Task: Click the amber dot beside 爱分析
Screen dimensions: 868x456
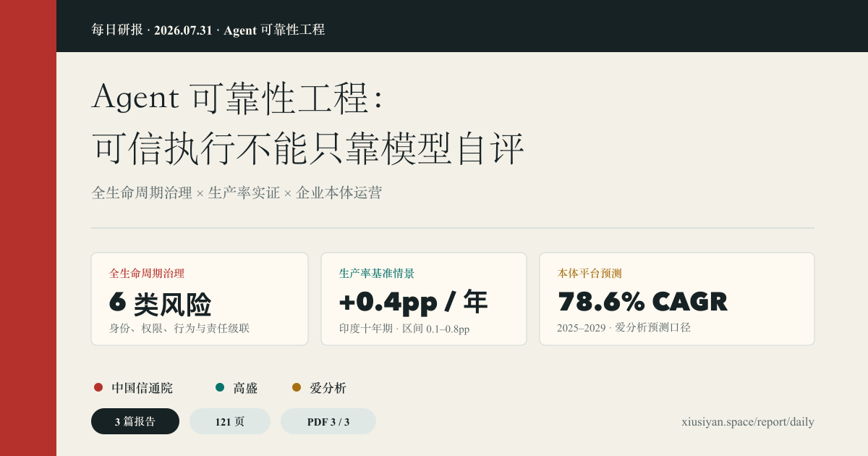Action: click(297, 387)
